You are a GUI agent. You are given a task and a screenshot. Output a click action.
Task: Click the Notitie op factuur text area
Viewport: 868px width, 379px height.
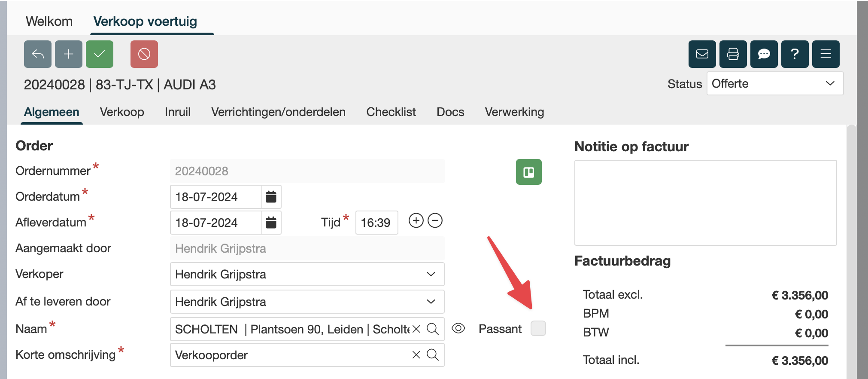coord(705,203)
